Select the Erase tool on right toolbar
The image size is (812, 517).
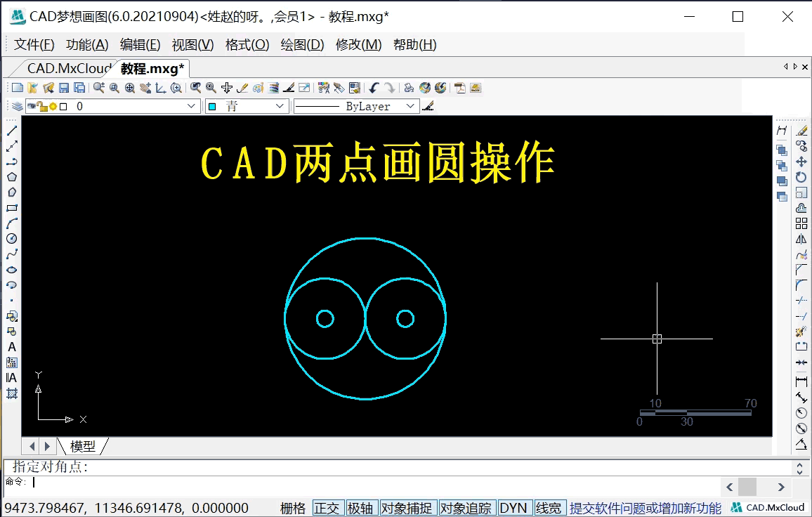coord(801,131)
